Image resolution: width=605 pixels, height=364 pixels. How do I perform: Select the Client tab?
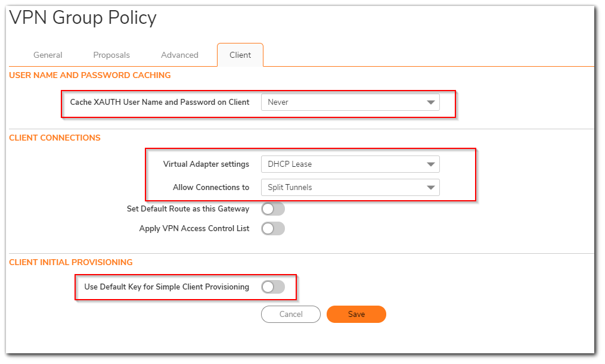point(240,55)
